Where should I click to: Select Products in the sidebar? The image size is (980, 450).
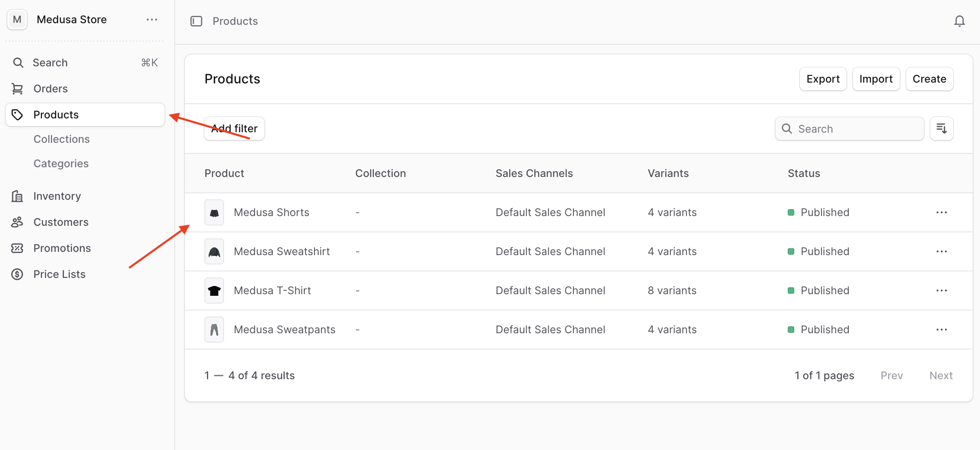tap(85, 115)
